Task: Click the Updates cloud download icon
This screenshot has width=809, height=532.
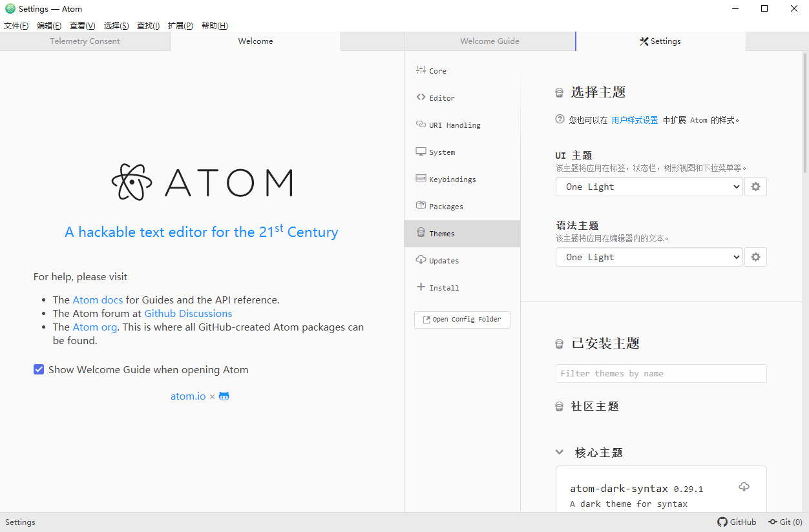Action: click(x=421, y=260)
